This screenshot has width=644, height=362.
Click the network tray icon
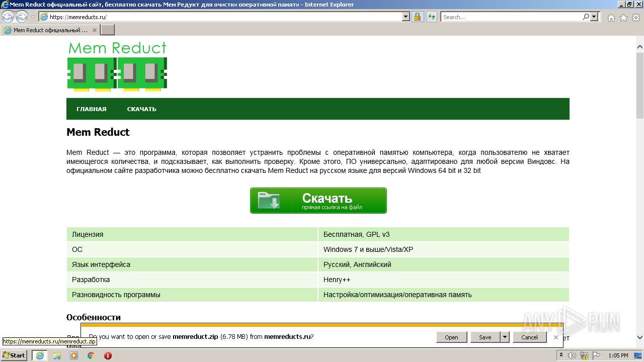(x=584, y=355)
